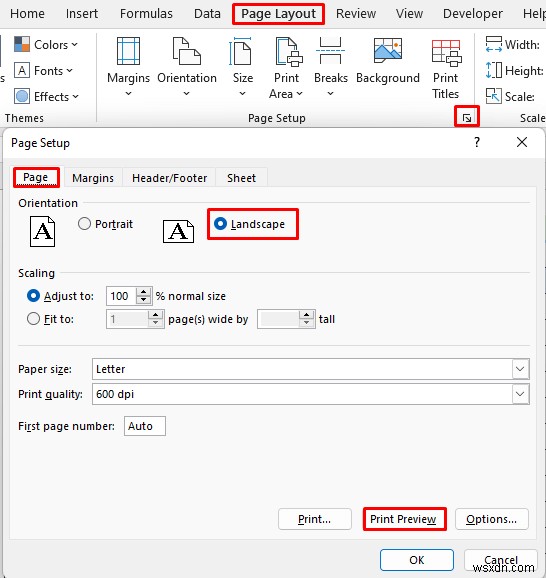Open the Page Setup dialog launcher
This screenshot has height=578, width=546.
[467, 118]
